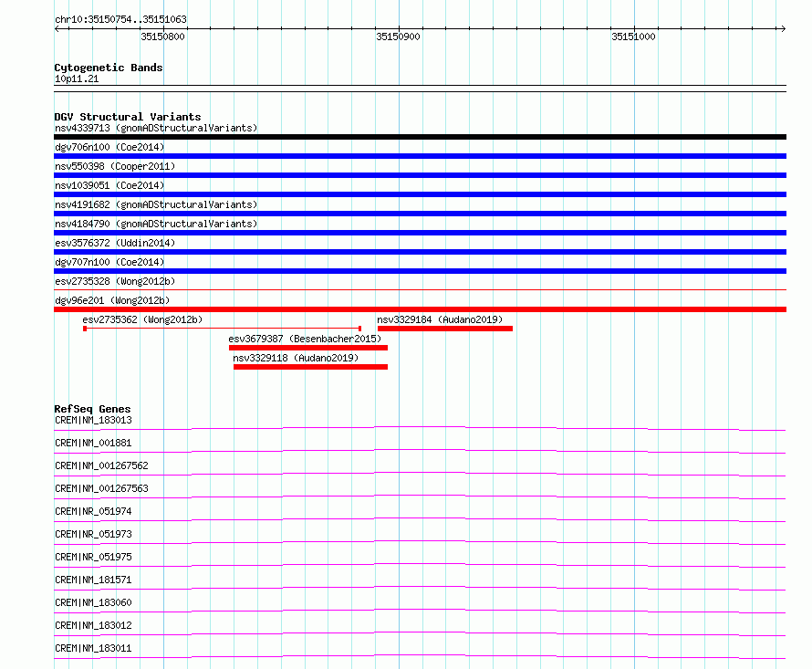Click right arrow end of the ruler

(783, 28)
